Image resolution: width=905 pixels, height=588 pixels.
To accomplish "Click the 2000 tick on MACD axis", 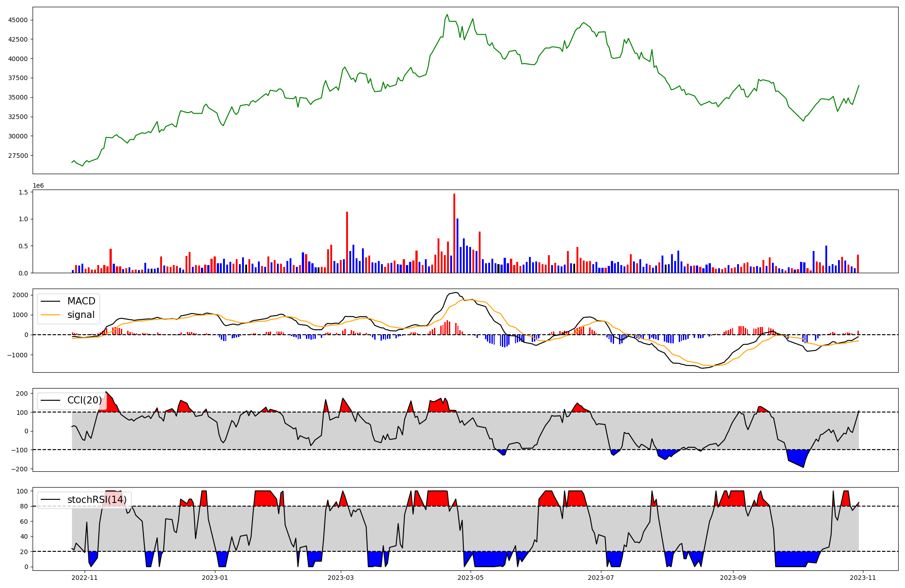I will click(20, 295).
